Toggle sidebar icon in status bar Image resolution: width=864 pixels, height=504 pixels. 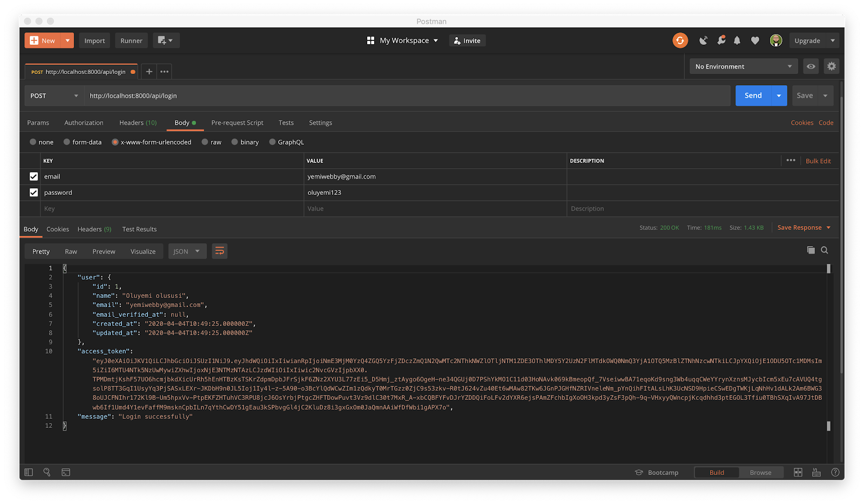(29, 472)
